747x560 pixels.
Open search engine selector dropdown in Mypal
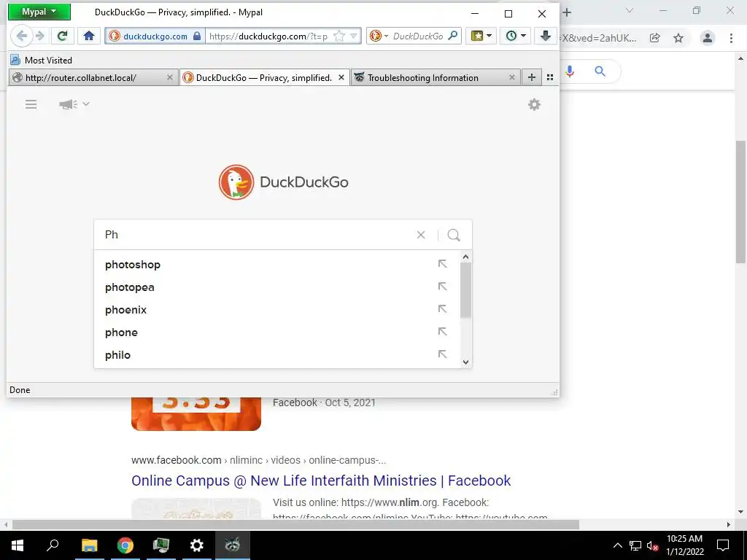tap(379, 36)
